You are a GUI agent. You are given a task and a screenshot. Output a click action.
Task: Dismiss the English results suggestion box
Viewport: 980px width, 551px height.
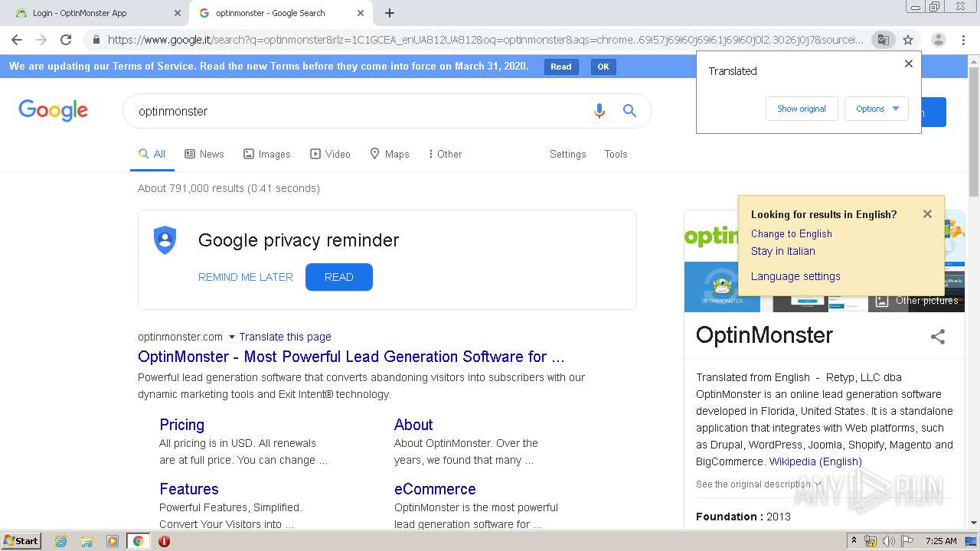point(927,214)
